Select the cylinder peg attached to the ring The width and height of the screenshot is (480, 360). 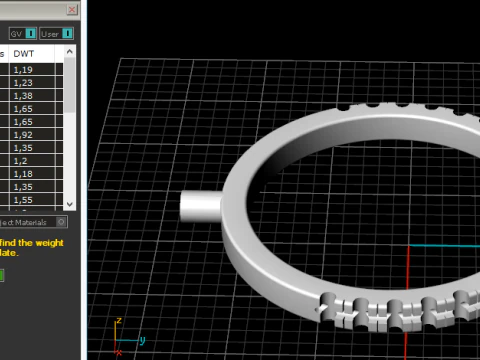tap(201, 207)
